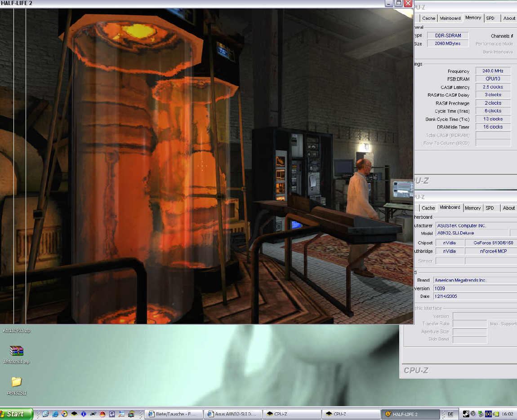Image resolution: width=517 pixels, height=420 pixels.
Task: Click the GeForce 6100/6150 chipset field
Action: click(491, 243)
